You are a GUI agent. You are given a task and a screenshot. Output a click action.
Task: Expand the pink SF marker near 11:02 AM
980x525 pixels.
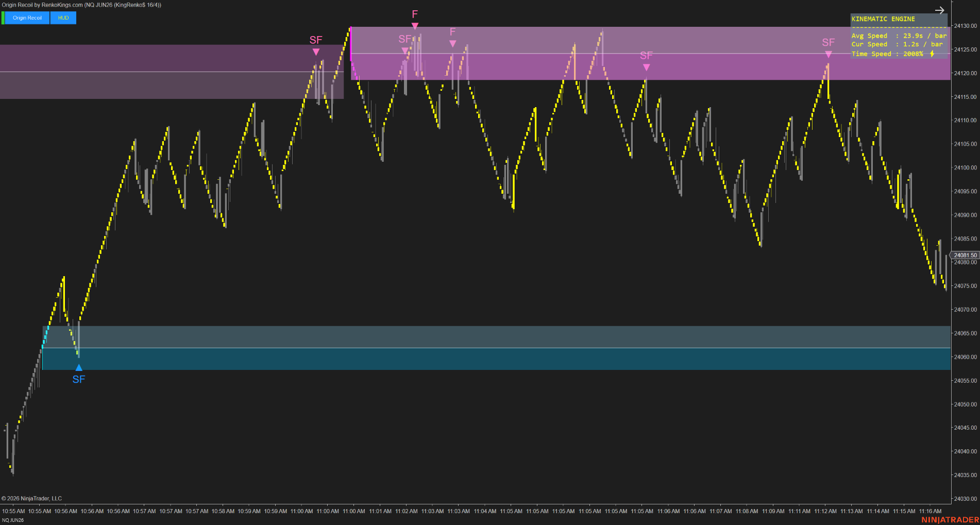[404, 49]
